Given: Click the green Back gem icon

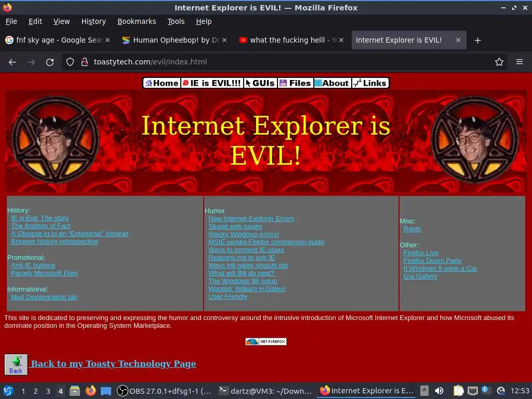Looking at the screenshot, I should tap(16, 364).
